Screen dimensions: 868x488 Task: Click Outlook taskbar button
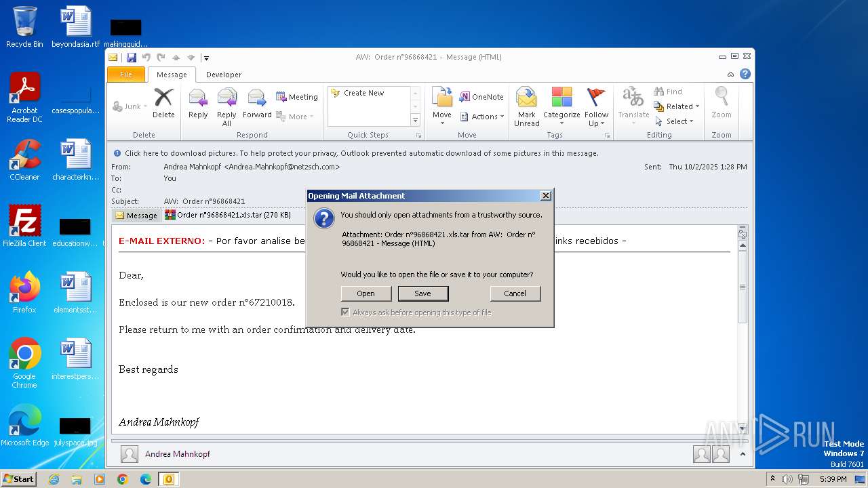[x=169, y=479]
